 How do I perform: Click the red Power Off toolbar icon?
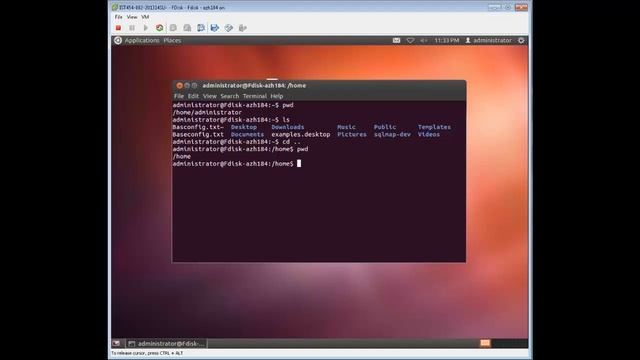[x=118, y=28]
